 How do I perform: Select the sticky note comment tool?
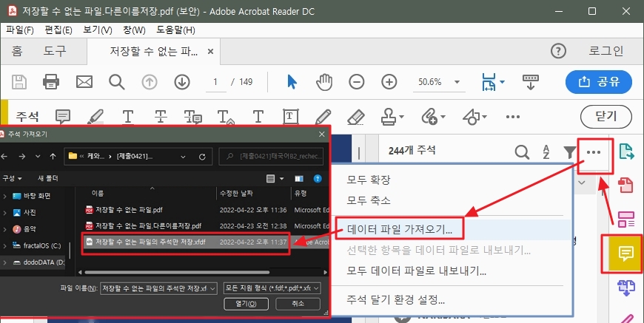[x=63, y=117]
